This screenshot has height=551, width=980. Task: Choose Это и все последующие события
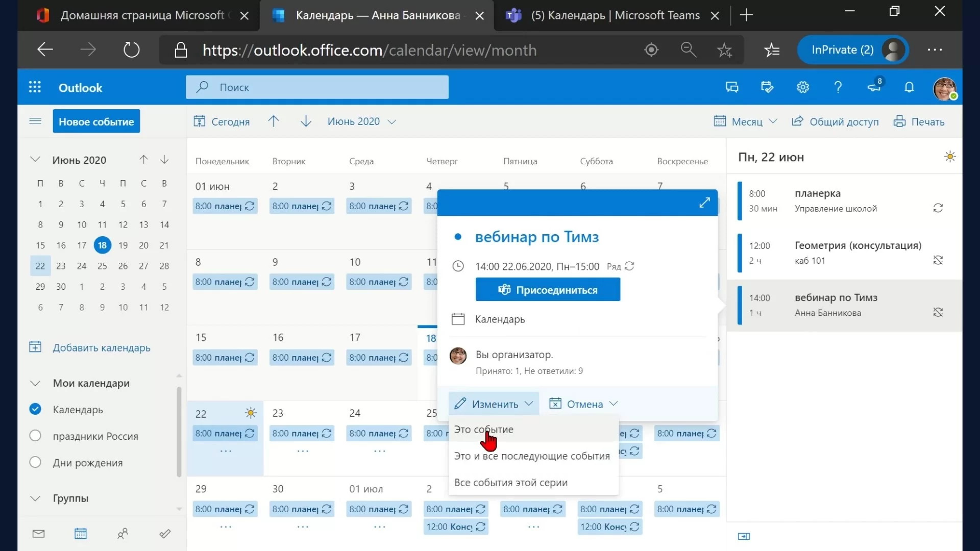pyautogui.click(x=533, y=456)
